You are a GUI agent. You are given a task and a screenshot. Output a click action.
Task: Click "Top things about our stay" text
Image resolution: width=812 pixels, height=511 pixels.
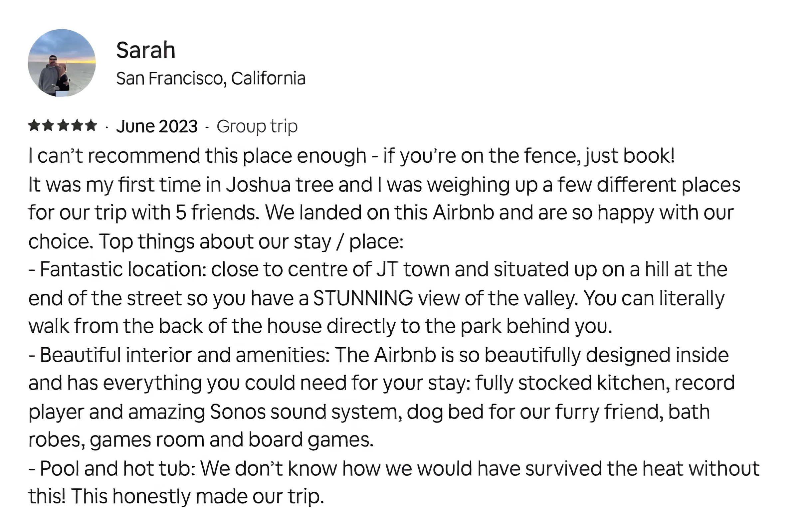215,242
